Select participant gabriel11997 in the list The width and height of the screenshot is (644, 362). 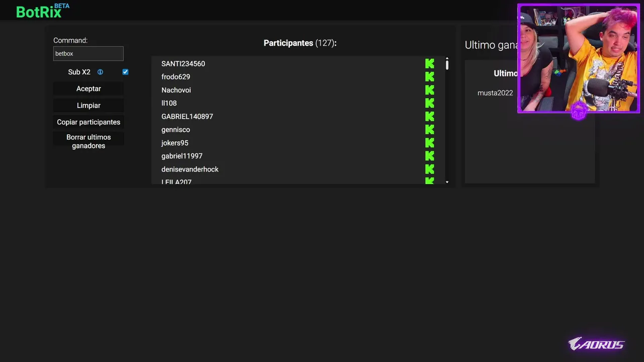182,156
